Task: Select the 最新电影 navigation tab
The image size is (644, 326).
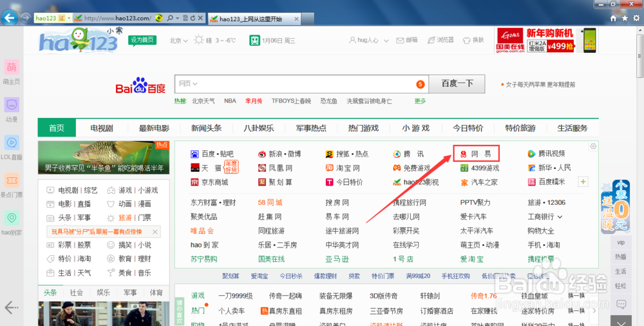Action: (154, 128)
